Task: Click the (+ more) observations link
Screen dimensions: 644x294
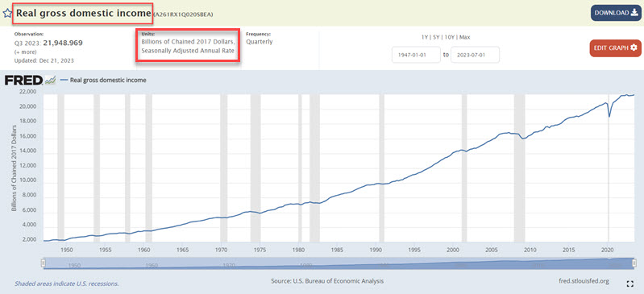Action: (x=25, y=52)
